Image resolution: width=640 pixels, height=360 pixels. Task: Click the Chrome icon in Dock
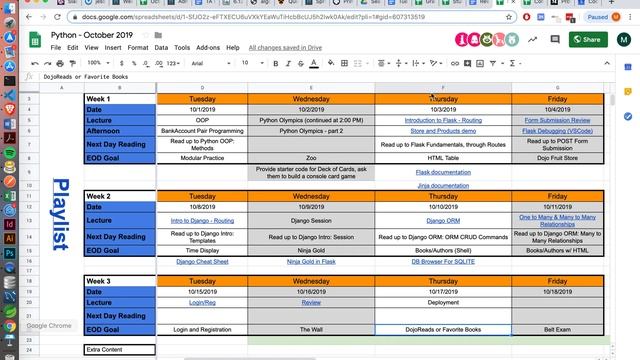tap(9, 326)
